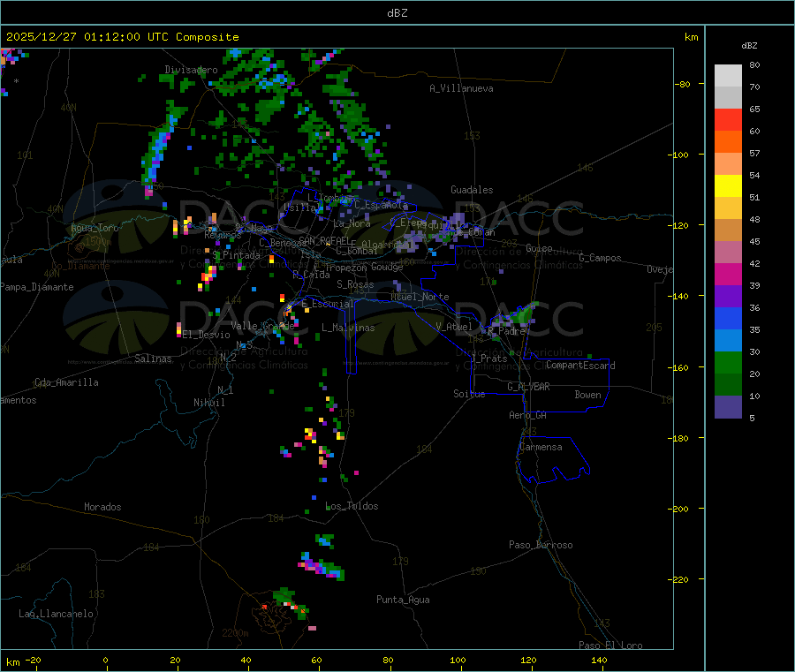Screen dimensions: 795x672
Task: Click the L_Malvinas location label
Action: click(348, 328)
